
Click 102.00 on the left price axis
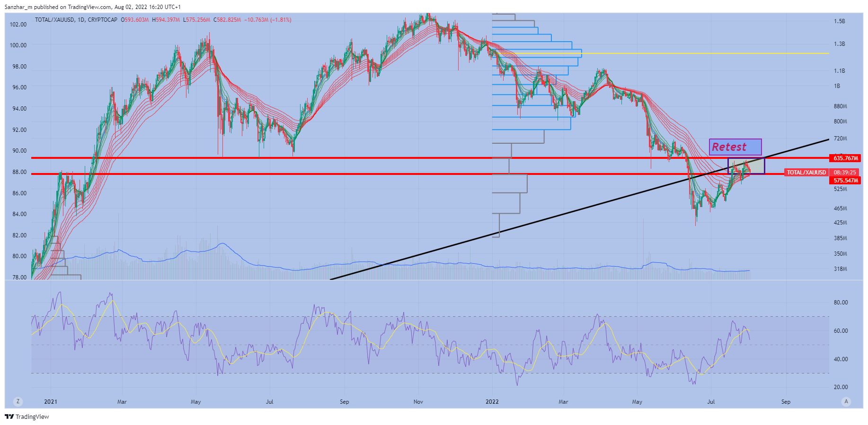click(x=18, y=25)
